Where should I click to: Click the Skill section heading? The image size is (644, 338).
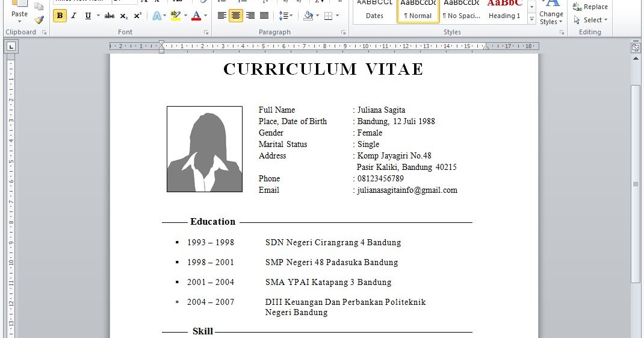click(x=203, y=331)
